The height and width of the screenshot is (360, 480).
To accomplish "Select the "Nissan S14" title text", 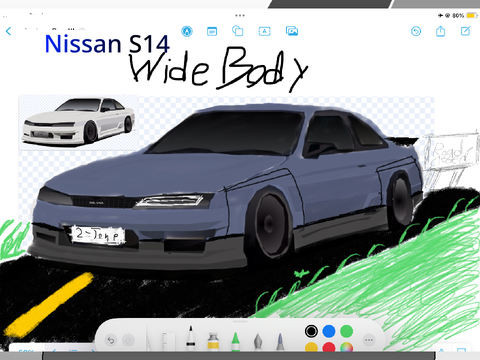I will click(x=107, y=44).
